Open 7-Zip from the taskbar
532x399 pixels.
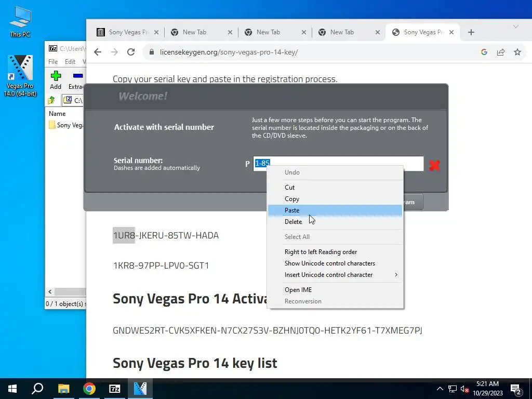point(115,389)
